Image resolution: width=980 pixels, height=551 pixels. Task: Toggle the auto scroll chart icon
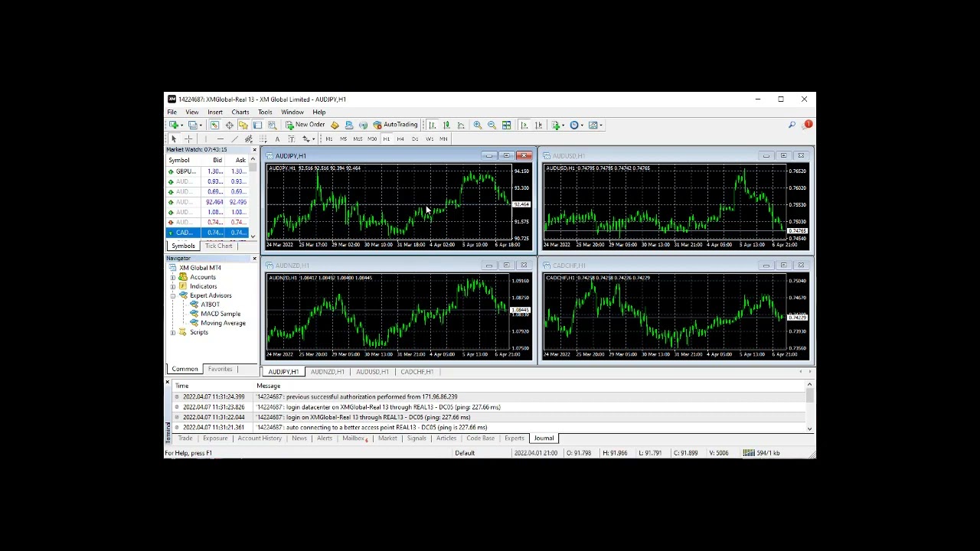(524, 125)
